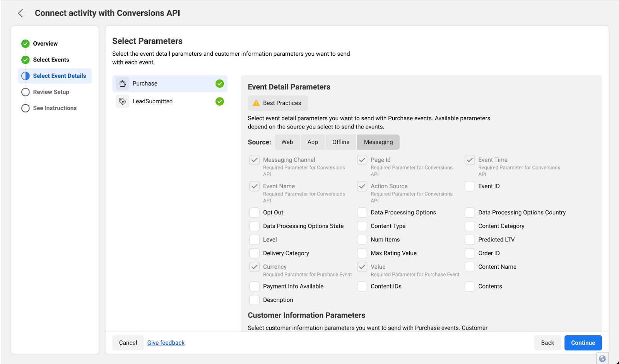Image resolution: width=619 pixels, height=364 pixels.
Task: Check Data Processing Options State
Action: [255, 226]
